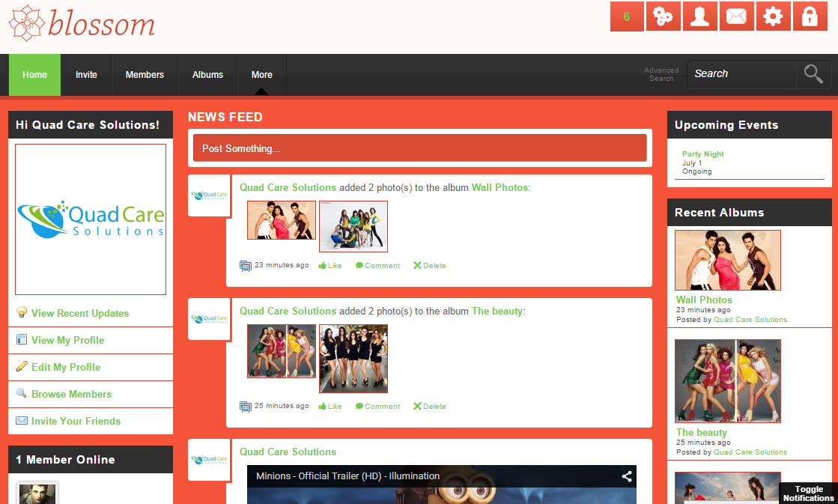Expand the More menu in navigation bar
Image resolution: width=838 pixels, height=504 pixels.
pos(261,75)
